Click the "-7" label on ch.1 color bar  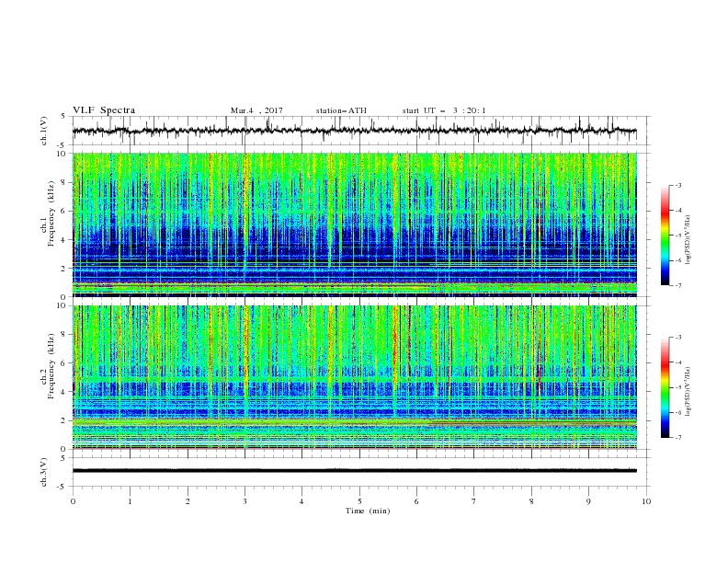coord(678,285)
